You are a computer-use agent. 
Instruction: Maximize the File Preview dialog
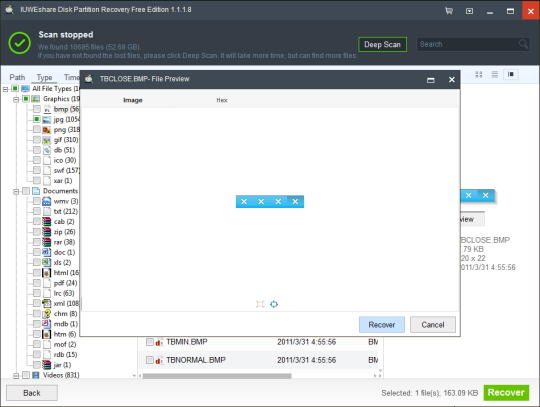pyautogui.click(x=430, y=80)
